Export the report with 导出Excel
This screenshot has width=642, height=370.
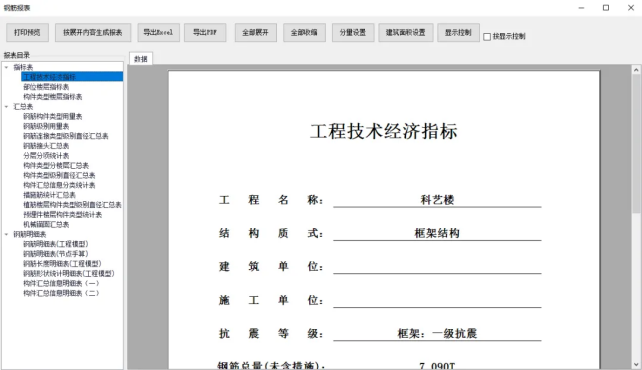click(158, 32)
